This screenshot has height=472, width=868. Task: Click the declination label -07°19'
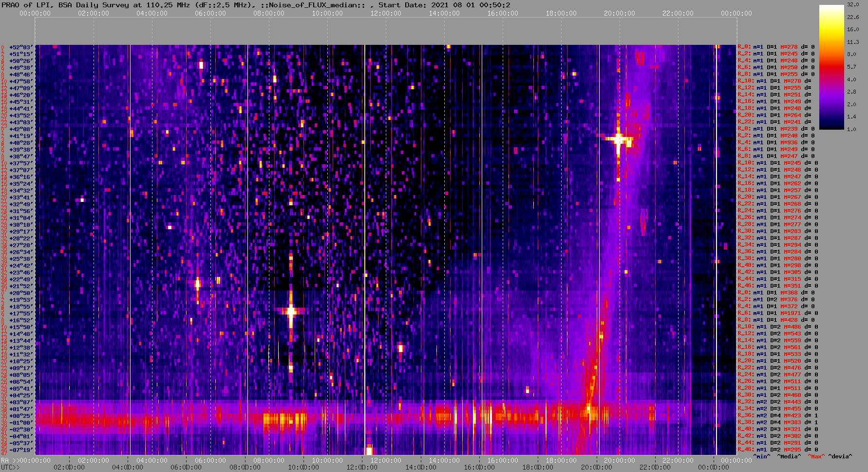20,450
